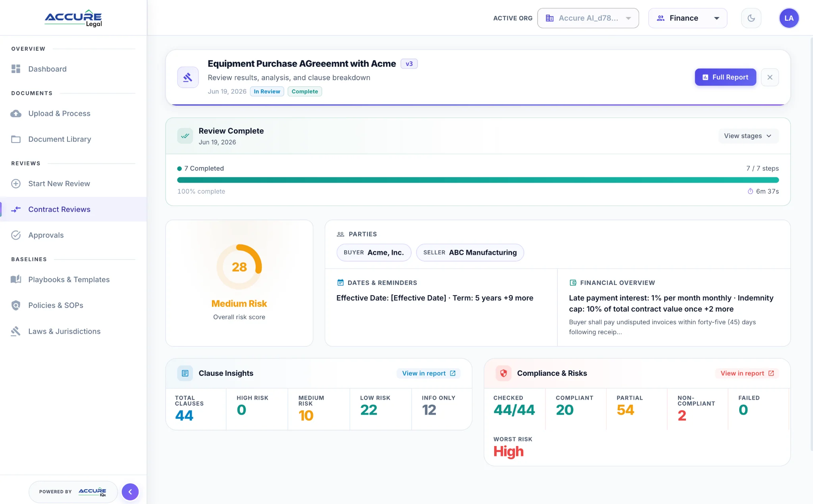Open the Active Org dropdown
This screenshot has width=813, height=504.
[588, 18]
